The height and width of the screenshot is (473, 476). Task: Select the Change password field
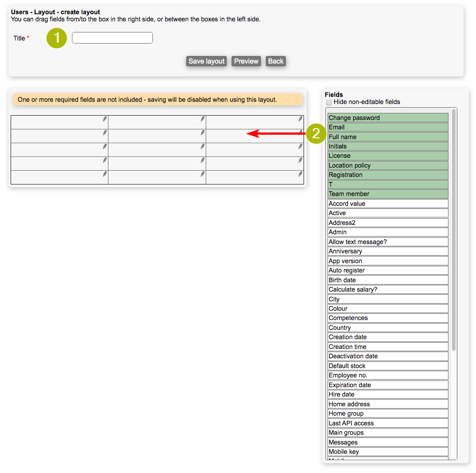388,118
